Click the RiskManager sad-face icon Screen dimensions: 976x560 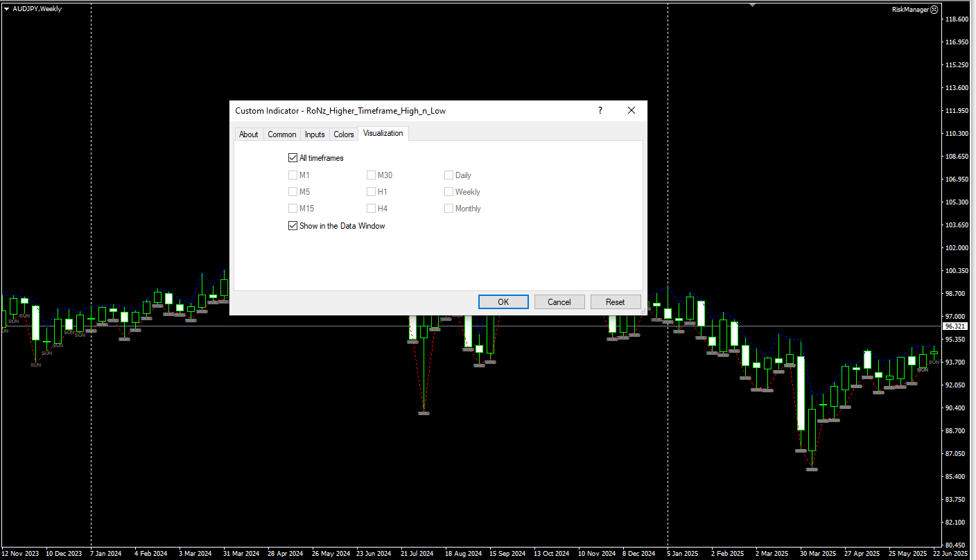[x=934, y=9]
